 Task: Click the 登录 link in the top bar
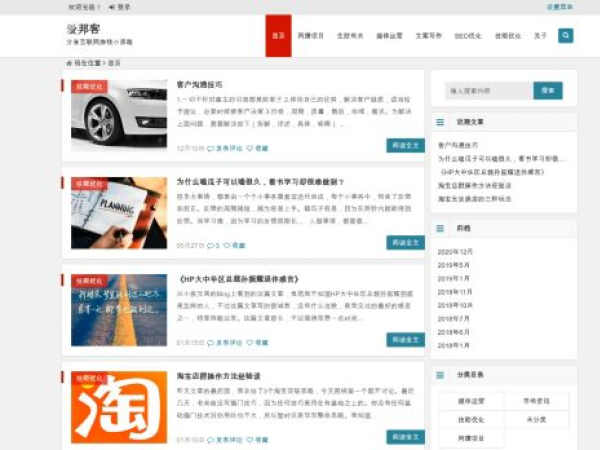tap(123, 7)
